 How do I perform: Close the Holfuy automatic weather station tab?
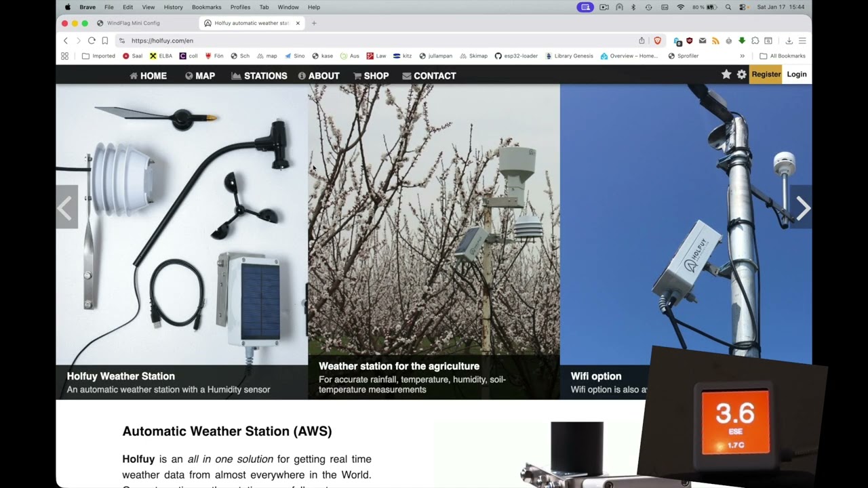pos(298,23)
